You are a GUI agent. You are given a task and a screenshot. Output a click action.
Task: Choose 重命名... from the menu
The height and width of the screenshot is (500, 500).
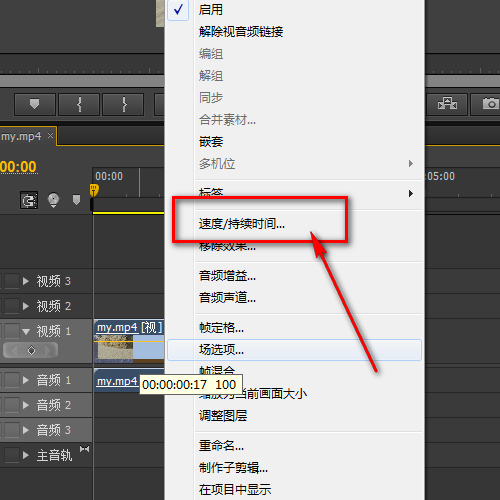(295, 446)
